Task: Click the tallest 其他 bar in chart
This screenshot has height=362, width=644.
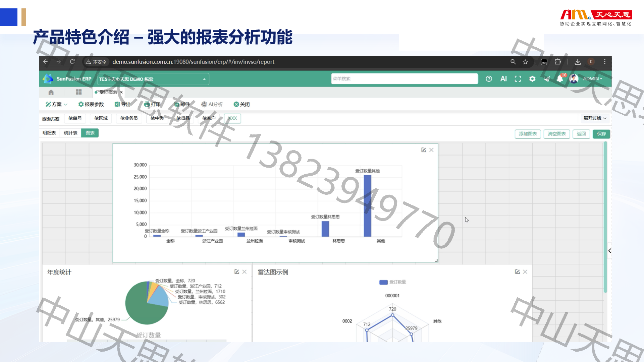Action: pos(368,205)
